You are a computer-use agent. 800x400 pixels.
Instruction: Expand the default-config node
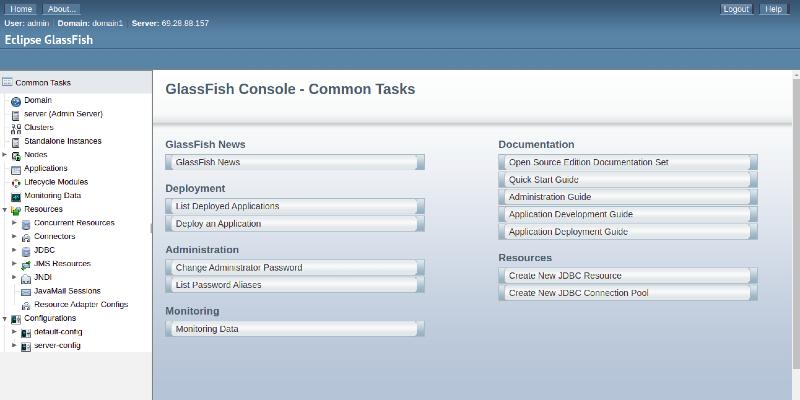pyautogui.click(x=14, y=332)
